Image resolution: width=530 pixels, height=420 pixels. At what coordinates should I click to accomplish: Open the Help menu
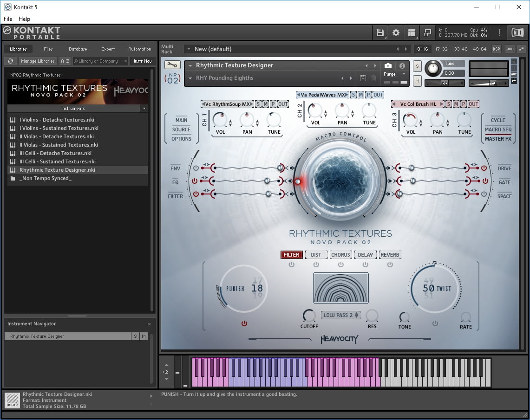coord(24,19)
